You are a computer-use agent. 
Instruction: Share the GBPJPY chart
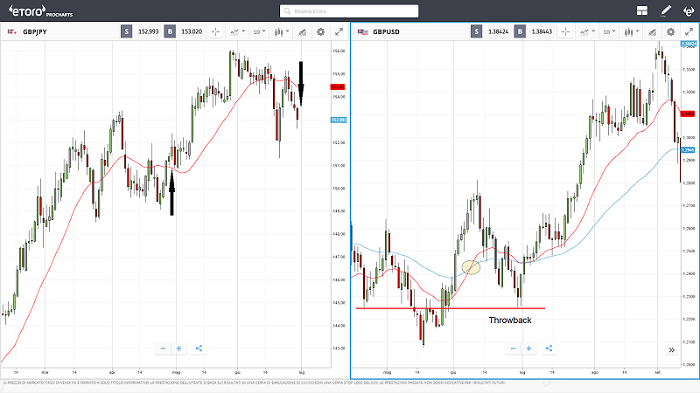pos(199,348)
